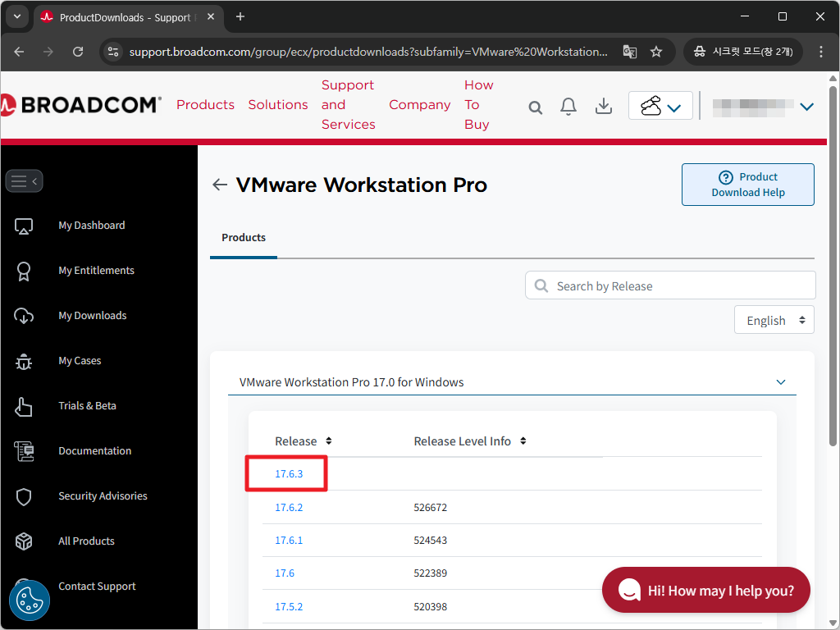Open My Dashboard in sidebar
Image resolution: width=840 pixels, height=630 pixels.
[92, 226]
